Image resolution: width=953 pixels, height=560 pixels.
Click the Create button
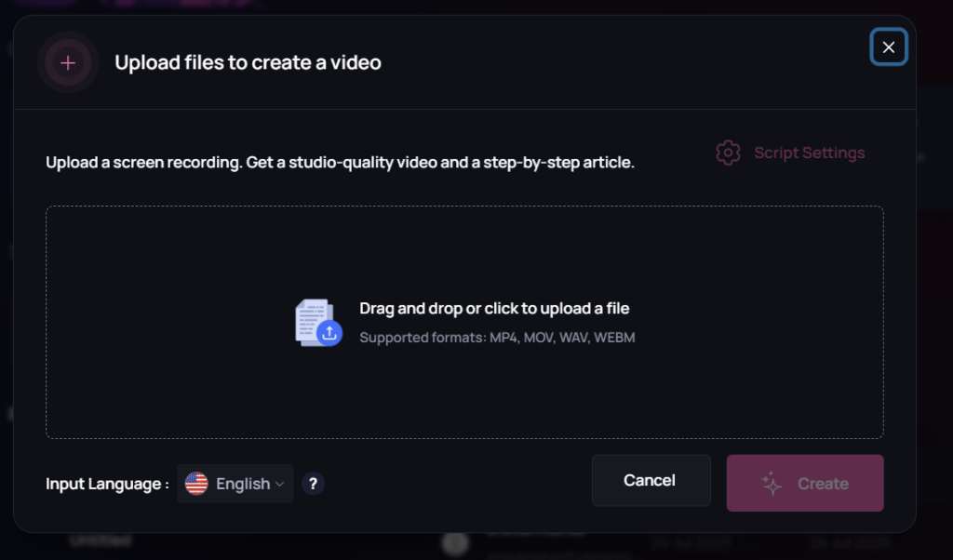pyautogui.click(x=805, y=483)
